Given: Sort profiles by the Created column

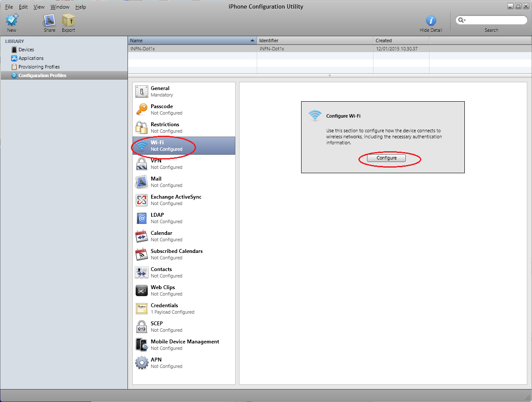Looking at the screenshot, I should point(401,41).
